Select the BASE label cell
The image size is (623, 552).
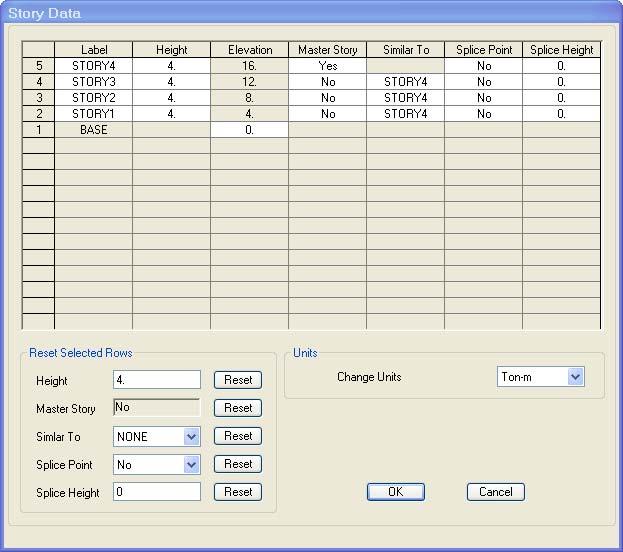click(94, 130)
